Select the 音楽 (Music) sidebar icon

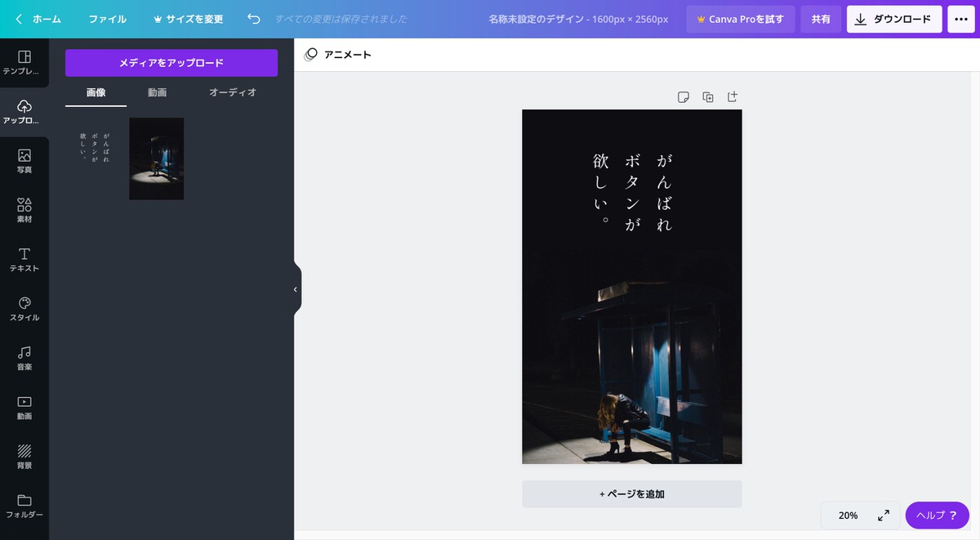click(x=24, y=358)
